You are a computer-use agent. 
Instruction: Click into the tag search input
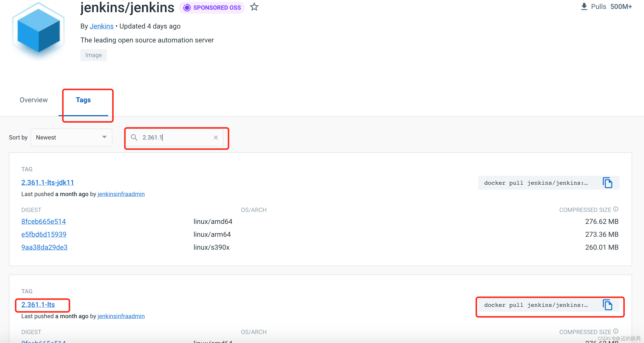(x=175, y=137)
